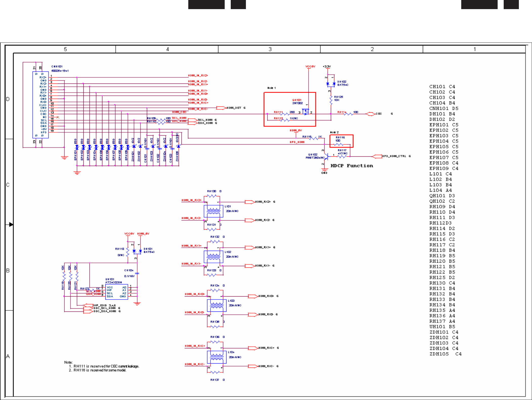Click the HDCP Function label
Screen dimensions: 532x400
(352, 166)
